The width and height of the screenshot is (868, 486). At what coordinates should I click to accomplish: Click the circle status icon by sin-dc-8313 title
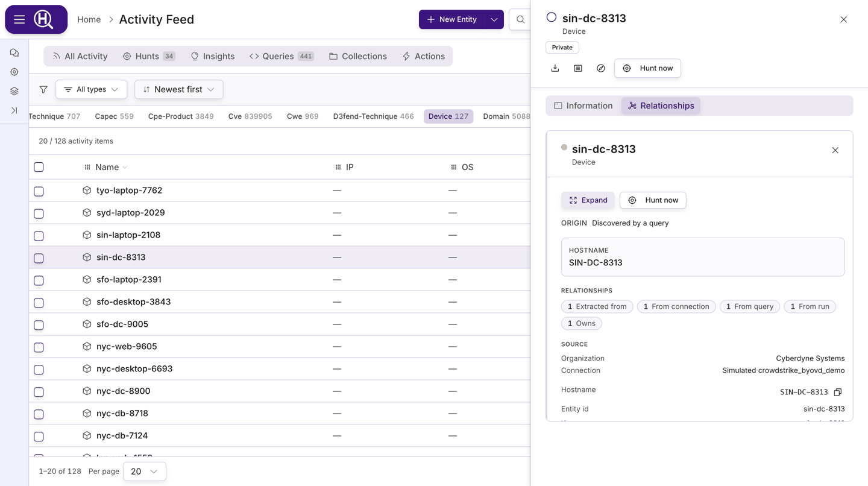(552, 17)
